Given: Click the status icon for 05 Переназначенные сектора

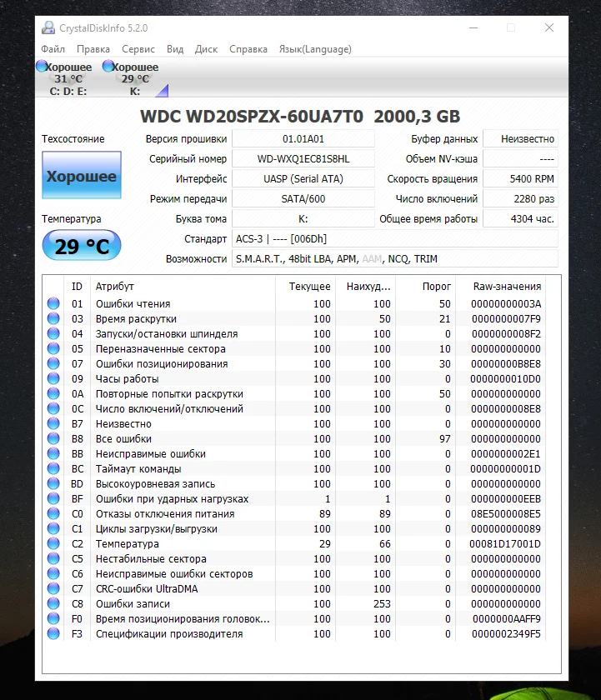Looking at the screenshot, I should pyautogui.click(x=53, y=348).
